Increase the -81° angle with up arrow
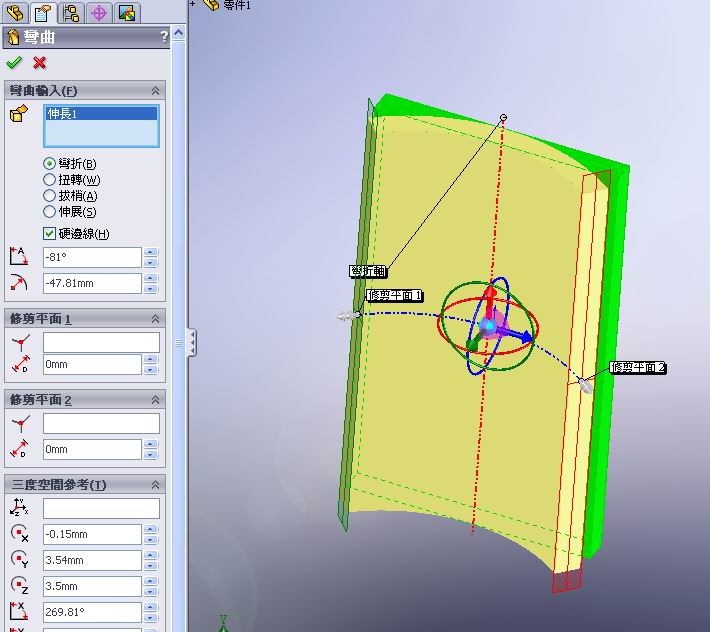The width and height of the screenshot is (710, 632). 151,252
